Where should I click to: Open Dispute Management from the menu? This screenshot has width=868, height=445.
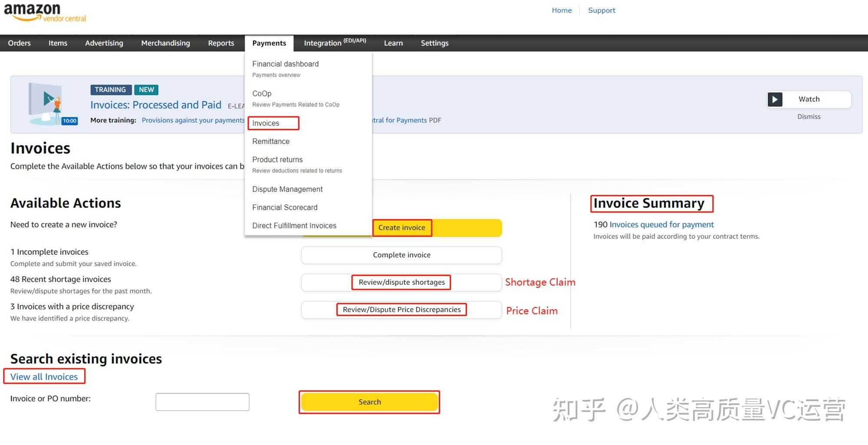(x=287, y=189)
